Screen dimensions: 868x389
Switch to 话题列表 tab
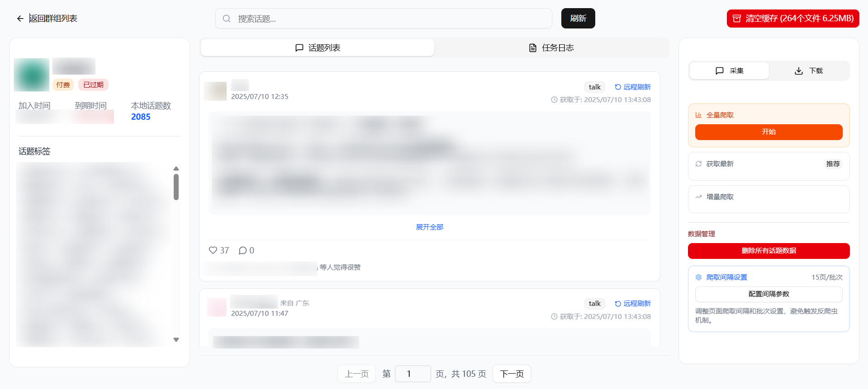(318, 47)
